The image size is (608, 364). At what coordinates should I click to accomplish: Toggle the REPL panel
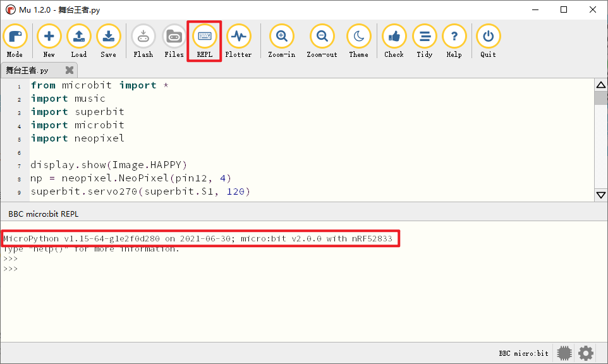click(x=204, y=40)
